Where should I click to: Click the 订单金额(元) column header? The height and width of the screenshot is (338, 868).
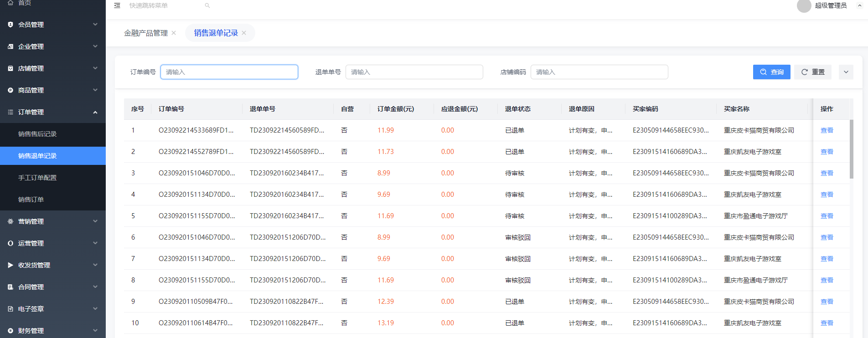[396, 109]
